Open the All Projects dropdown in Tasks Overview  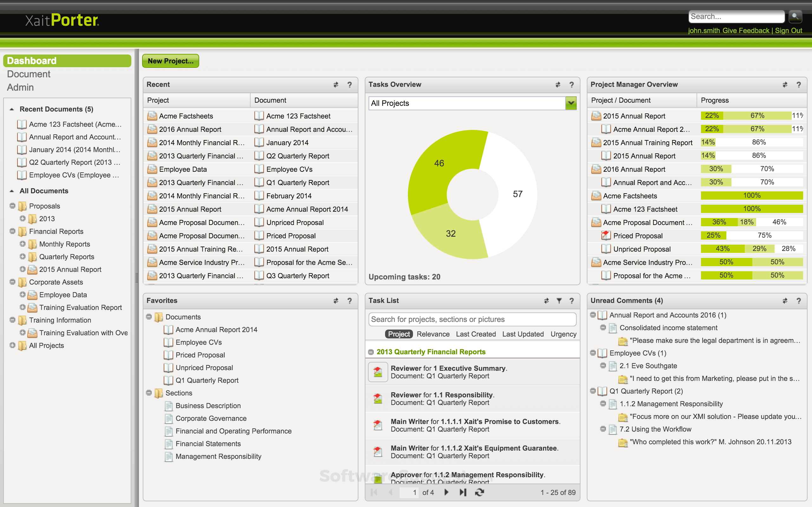(570, 103)
